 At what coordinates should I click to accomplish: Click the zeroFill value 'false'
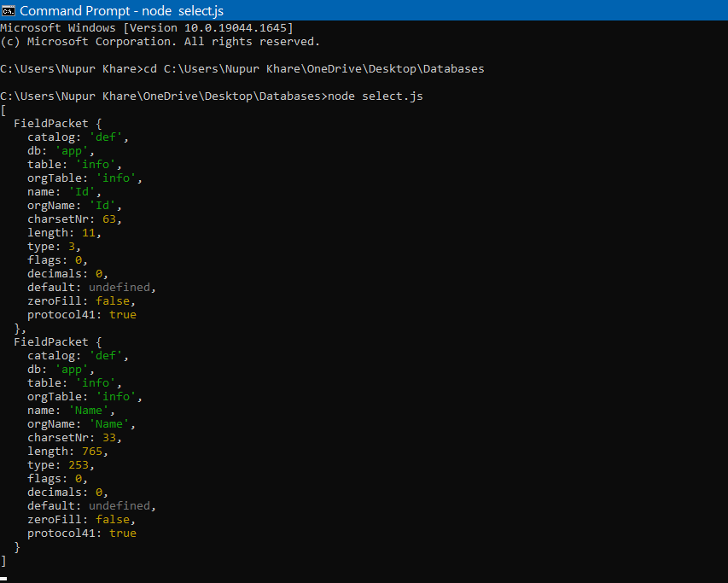point(112,519)
